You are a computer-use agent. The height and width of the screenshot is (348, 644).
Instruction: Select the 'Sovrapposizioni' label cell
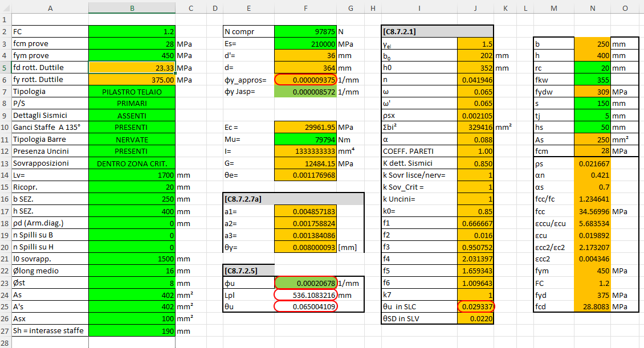click(50, 163)
